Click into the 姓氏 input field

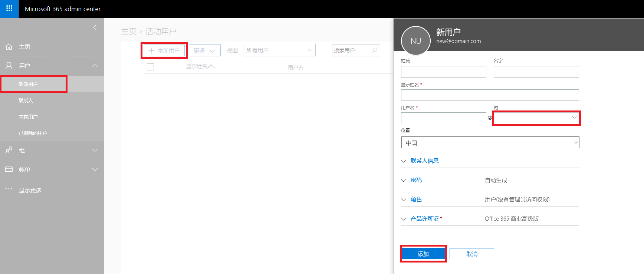444,72
